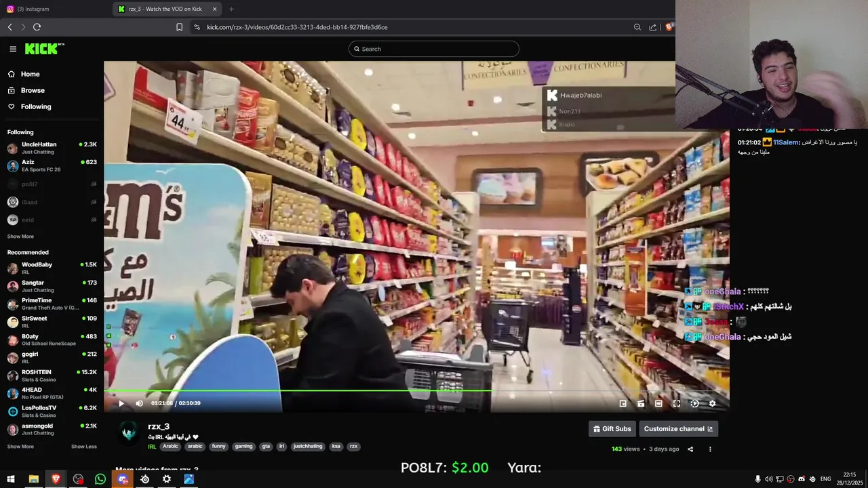This screenshot has width=868, height=488.
Task: Open SirSweet recommended channel
Action: point(52,322)
